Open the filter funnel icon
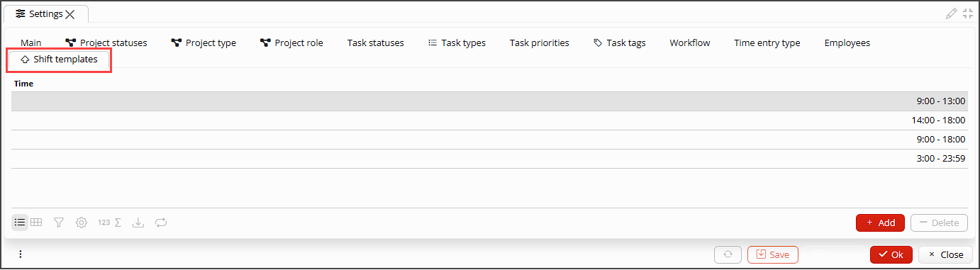This screenshot has height=270, width=980. pos(59,223)
